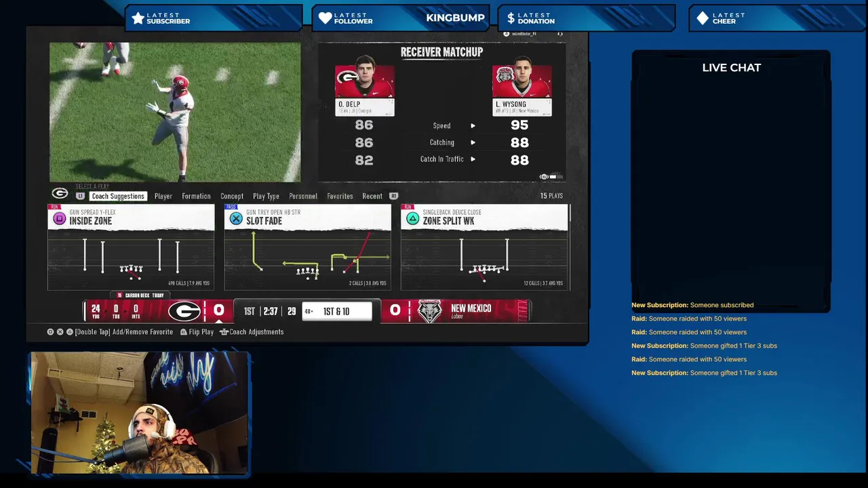Click the dollar icon on Latest Donation panel

click(511, 18)
